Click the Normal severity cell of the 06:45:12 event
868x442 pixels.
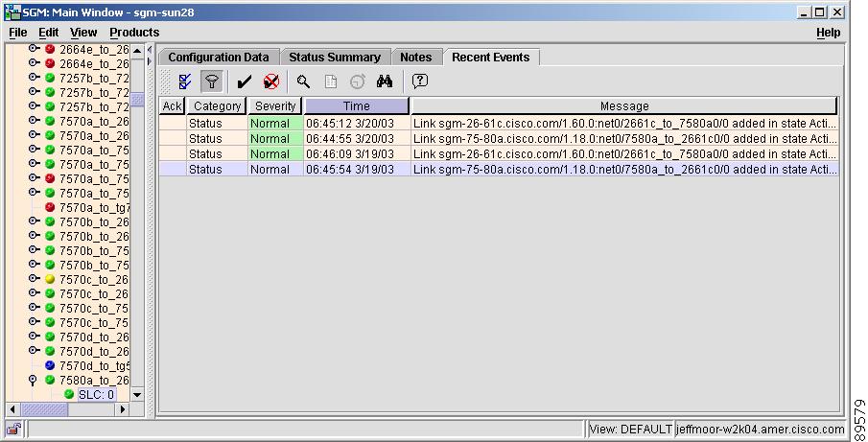[275, 124]
